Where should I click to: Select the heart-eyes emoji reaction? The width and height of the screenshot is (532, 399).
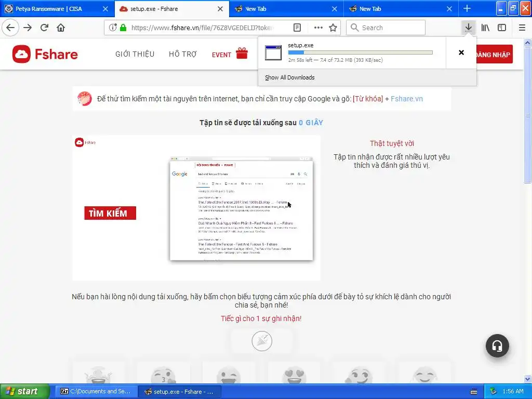click(x=294, y=375)
